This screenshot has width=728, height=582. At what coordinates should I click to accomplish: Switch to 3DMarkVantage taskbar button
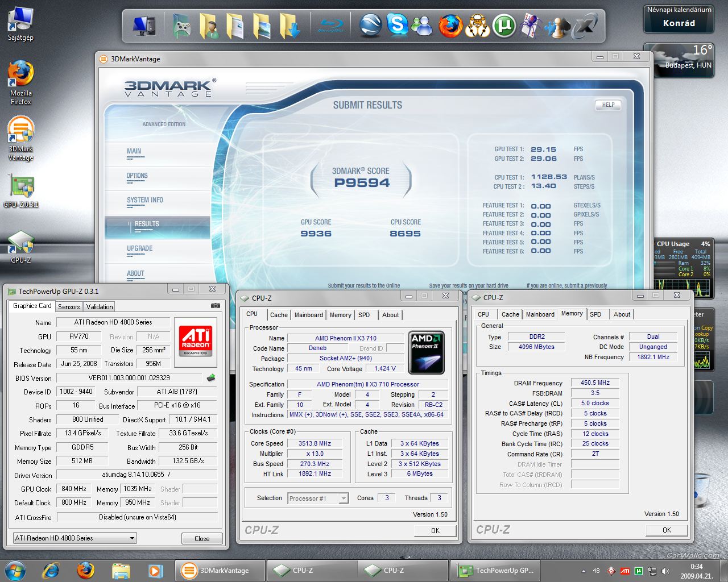[x=220, y=570]
